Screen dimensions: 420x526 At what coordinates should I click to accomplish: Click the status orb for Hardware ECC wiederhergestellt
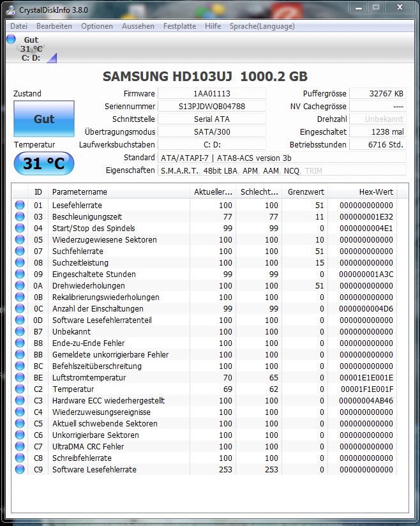(x=20, y=400)
